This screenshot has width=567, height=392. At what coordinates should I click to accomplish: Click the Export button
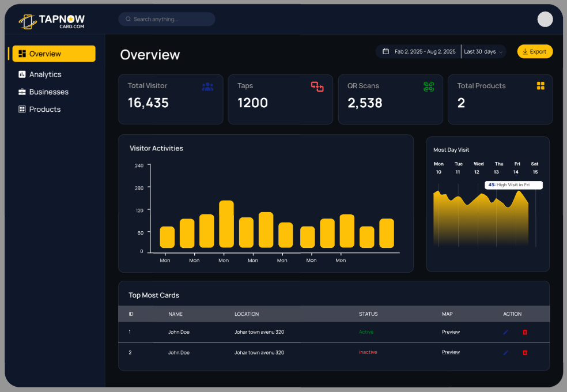535,51
